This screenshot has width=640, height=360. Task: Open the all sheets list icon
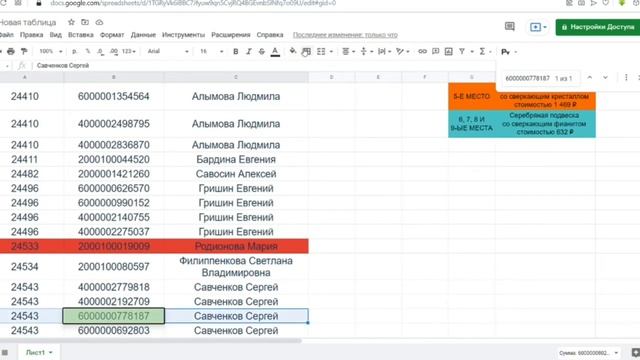[5, 352]
